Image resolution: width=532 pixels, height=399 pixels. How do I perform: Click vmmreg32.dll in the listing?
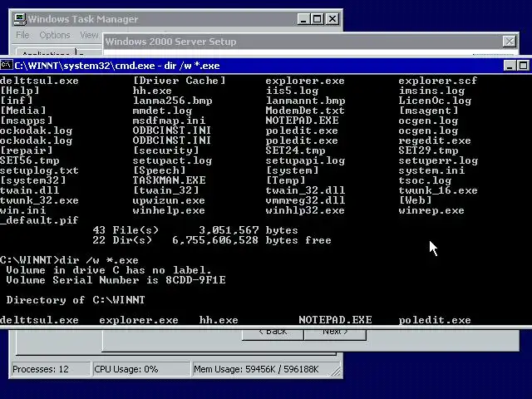point(305,200)
